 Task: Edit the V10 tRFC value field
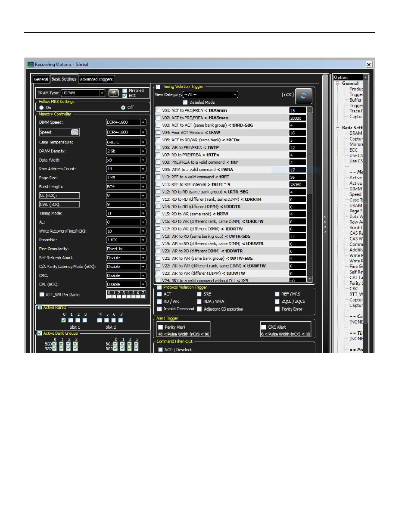click(x=298, y=177)
